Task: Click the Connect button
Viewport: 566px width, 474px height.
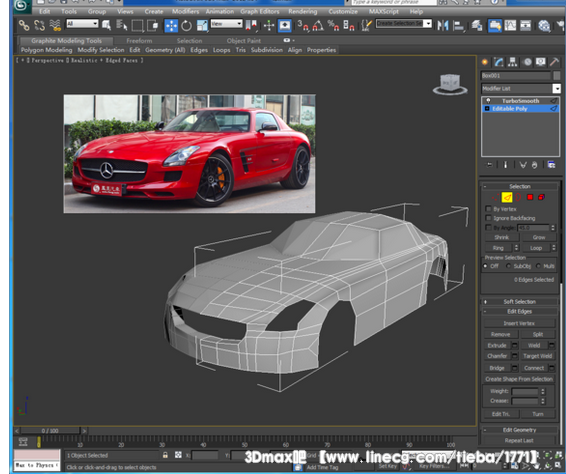Action: (x=534, y=368)
